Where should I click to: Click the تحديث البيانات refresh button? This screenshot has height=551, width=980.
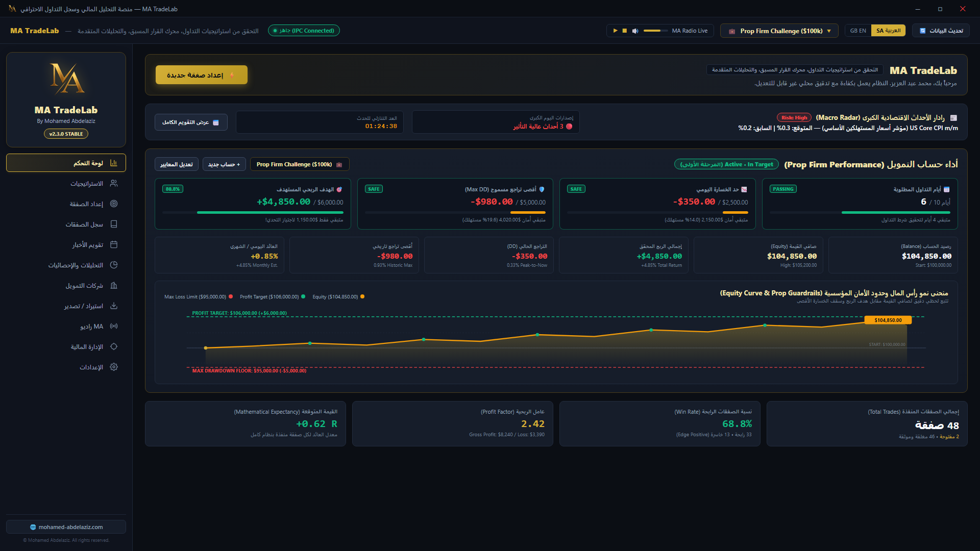point(941,31)
